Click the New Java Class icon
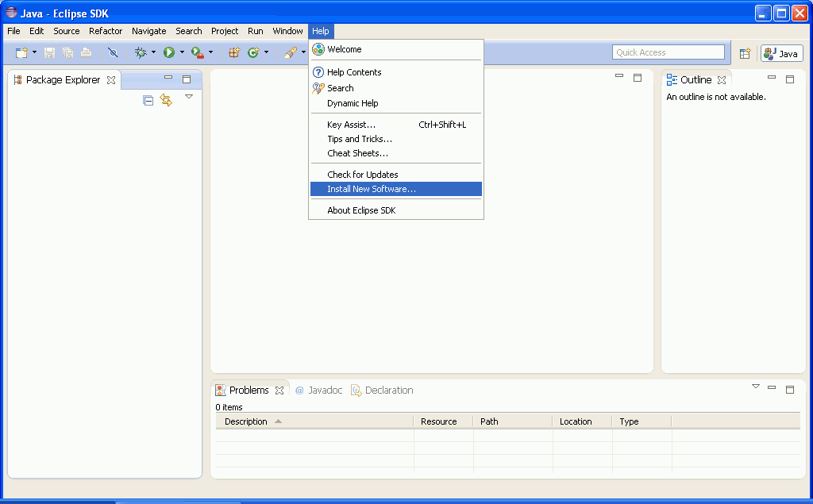Viewport: 813px width, 504px height. click(253, 52)
